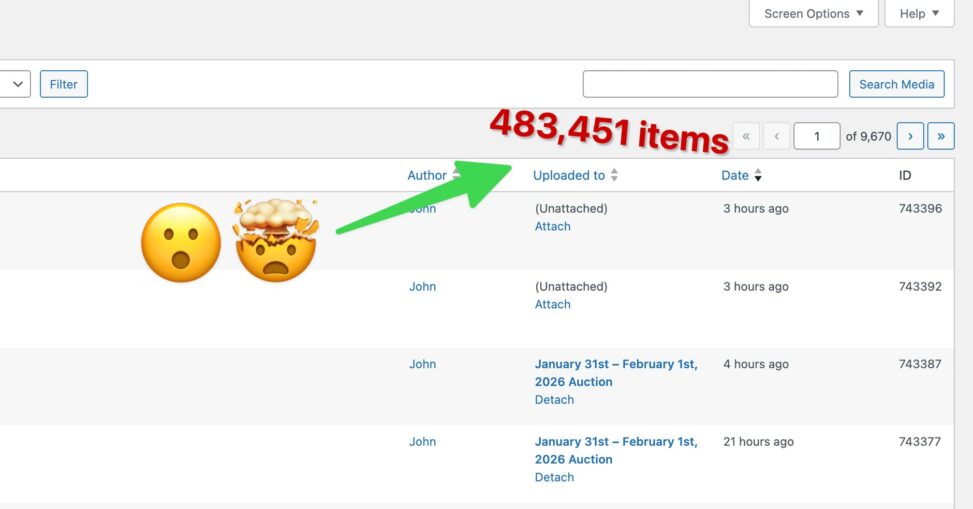Click the current page number field
Viewport: 973px width, 509px height.
(816, 136)
